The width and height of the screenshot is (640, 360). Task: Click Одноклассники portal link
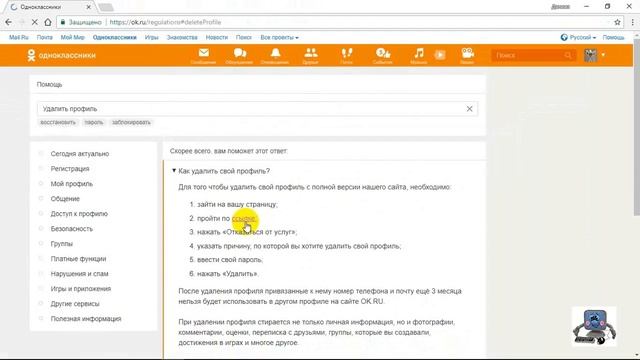115,37
